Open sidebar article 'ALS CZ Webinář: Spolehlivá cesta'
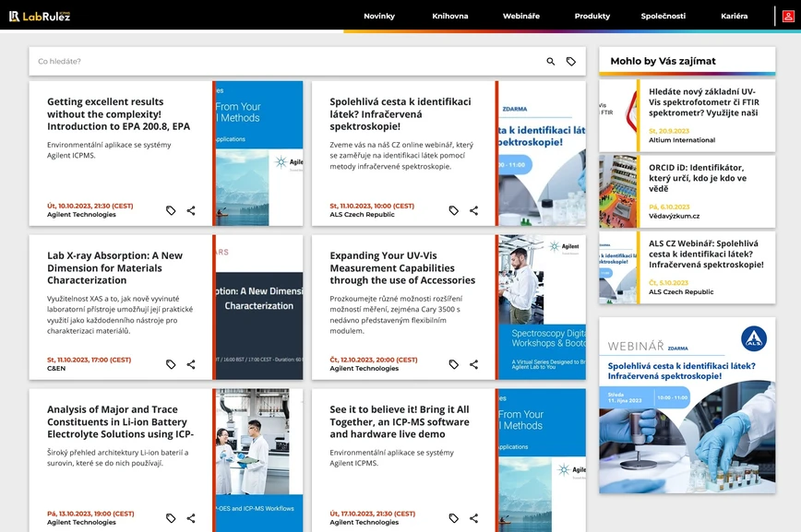This screenshot has width=801, height=532. [x=707, y=254]
